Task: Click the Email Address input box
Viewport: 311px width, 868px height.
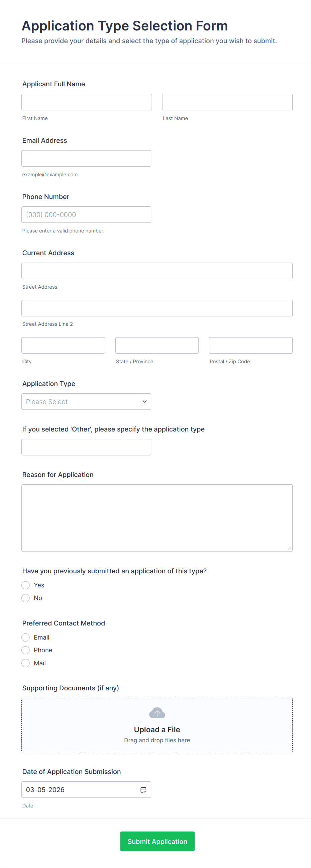Action: click(x=86, y=158)
